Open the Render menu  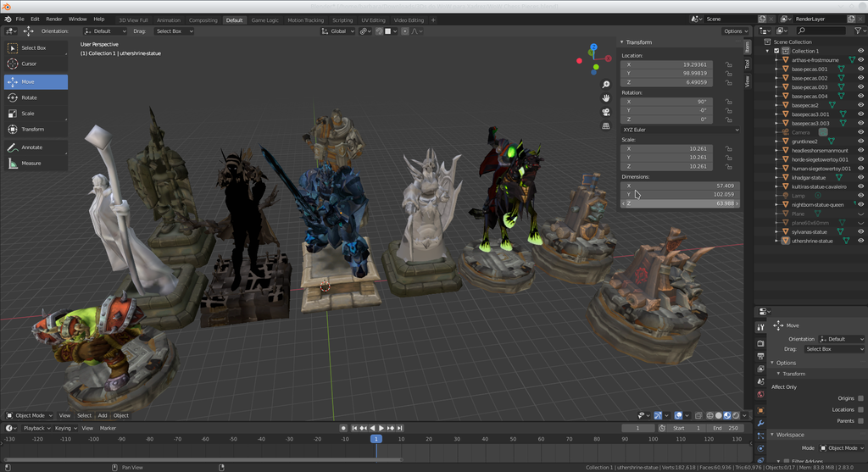54,19
